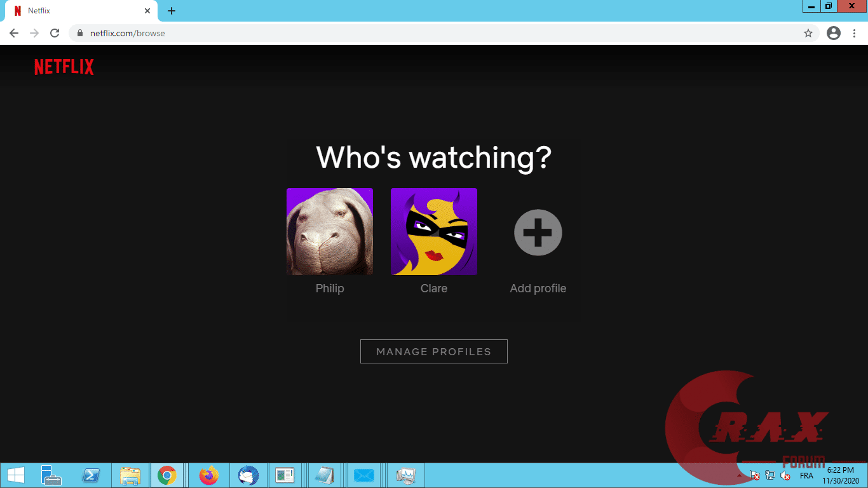Open the network status tray icon

click(770, 475)
